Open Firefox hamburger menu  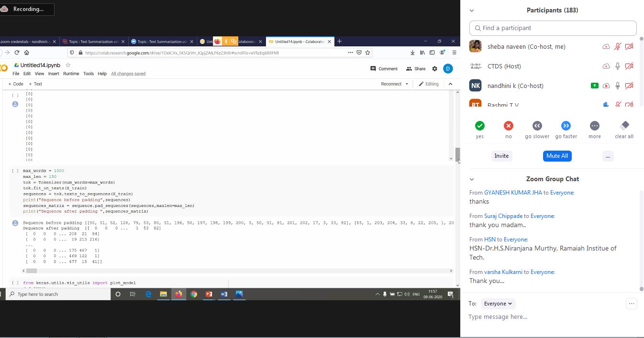pyautogui.click(x=454, y=53)
